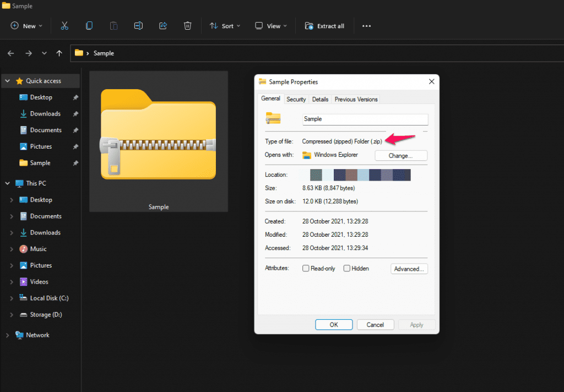Collapse the This PC tree section
Viewport: 564px width, 392px height.
click(x=7, y=183)
